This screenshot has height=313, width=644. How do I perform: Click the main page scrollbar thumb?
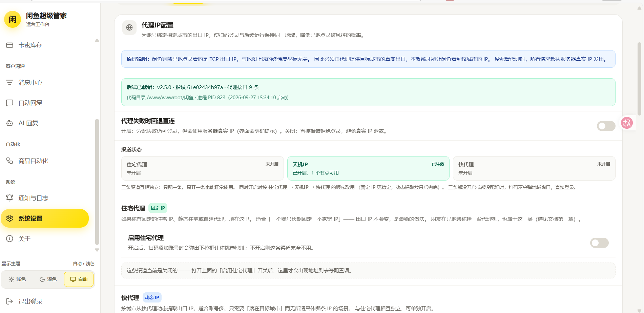639,79
